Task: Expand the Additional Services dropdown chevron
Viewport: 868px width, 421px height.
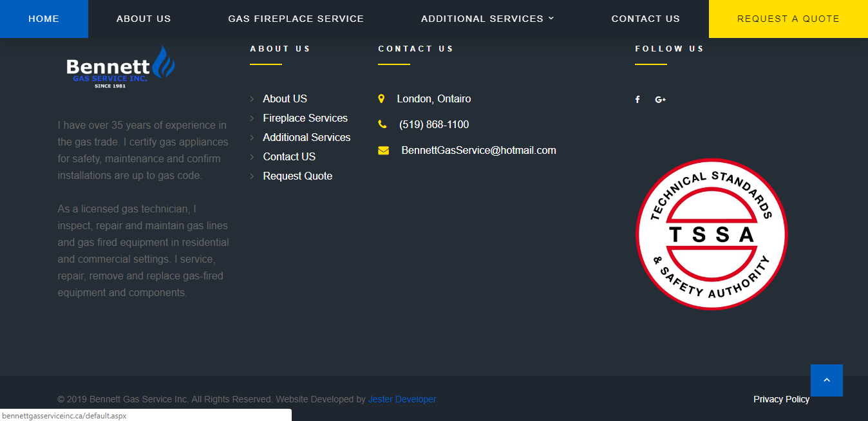Action: 551,19
